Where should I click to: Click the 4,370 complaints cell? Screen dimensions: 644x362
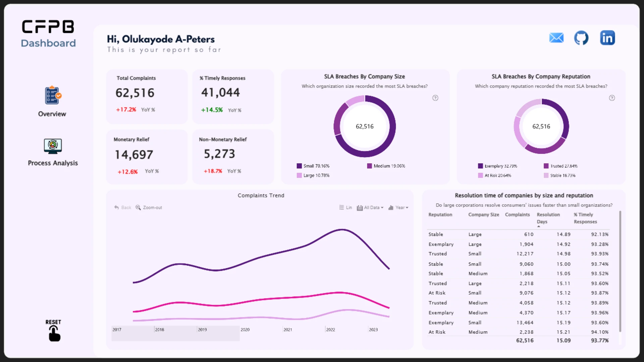[x=526, y=313]
